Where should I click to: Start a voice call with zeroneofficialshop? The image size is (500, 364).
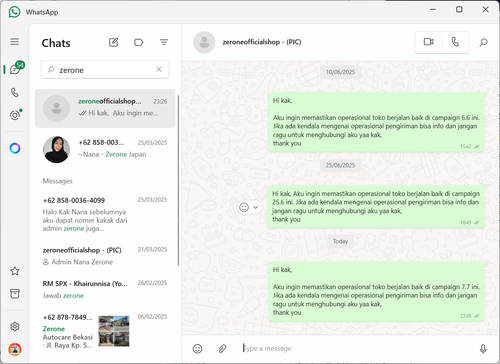[455, 42]
